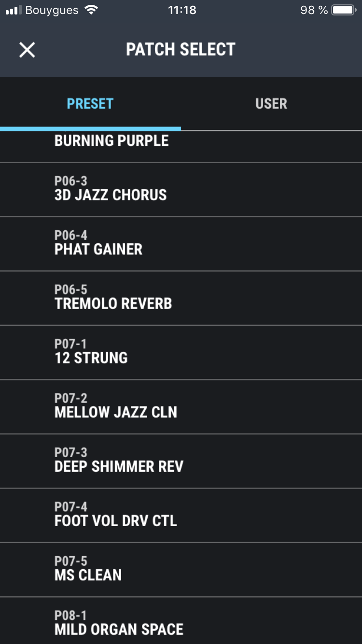Image resolution: width=362 pixels, height=644 pixels.
Task: Tap the Bouygues carrier label
Action: pyautogui.click(x=52, y=10)
